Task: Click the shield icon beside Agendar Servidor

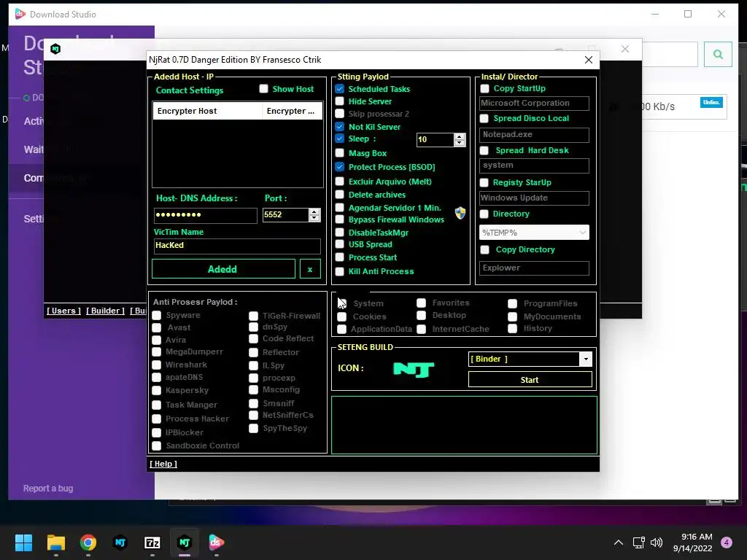Action: coord(460,213)
